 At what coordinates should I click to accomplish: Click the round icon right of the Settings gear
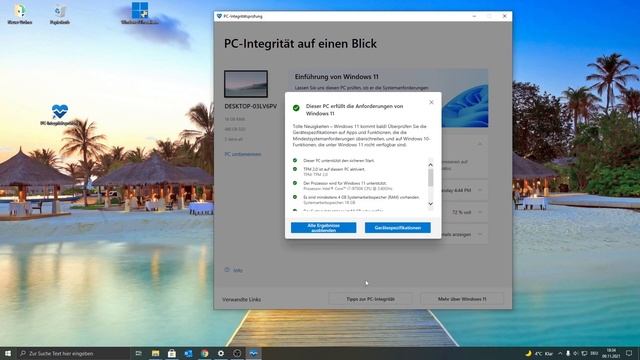pyautogui.click(x=237, y=353)
